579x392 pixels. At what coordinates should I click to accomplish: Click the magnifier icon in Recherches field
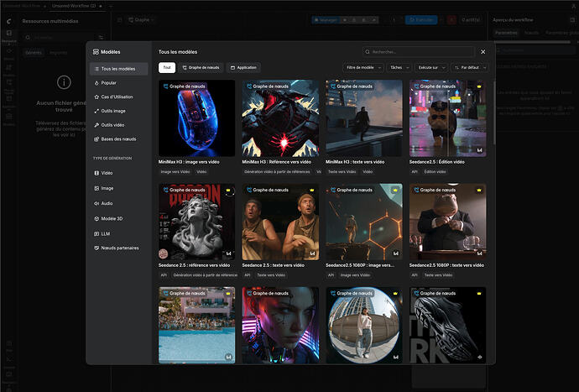pos(368,52)
